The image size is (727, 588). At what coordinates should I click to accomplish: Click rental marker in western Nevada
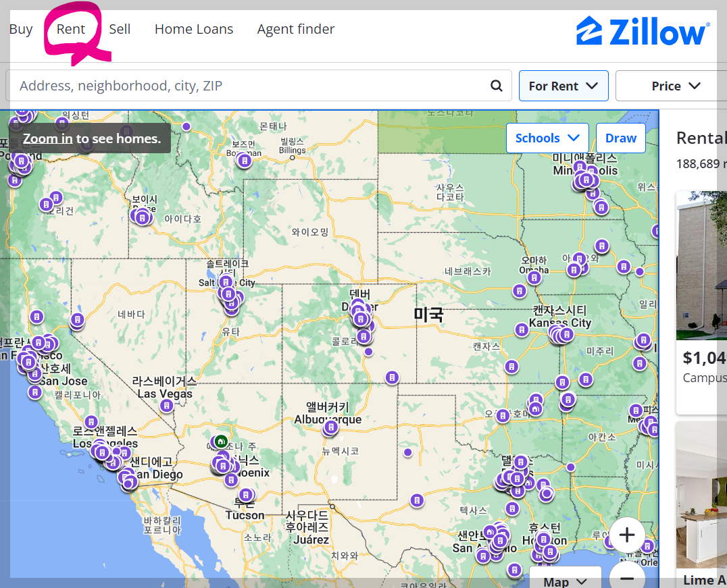click(78, 319)
